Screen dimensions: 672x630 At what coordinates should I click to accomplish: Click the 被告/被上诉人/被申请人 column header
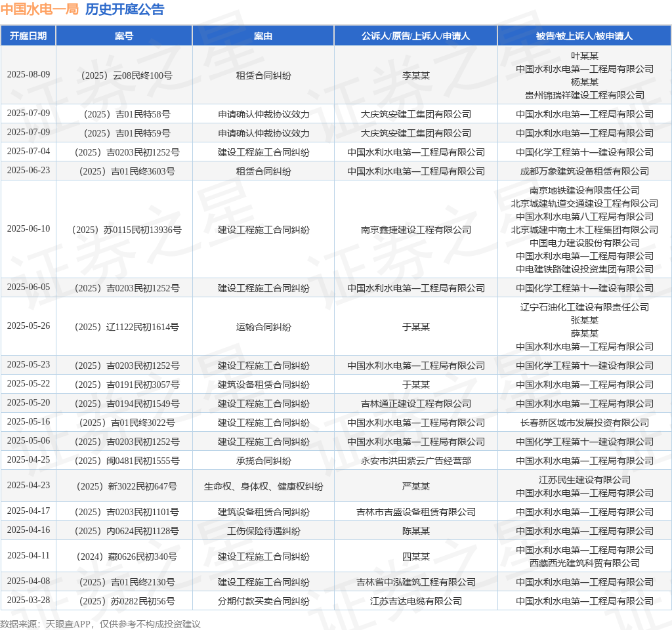584,36
